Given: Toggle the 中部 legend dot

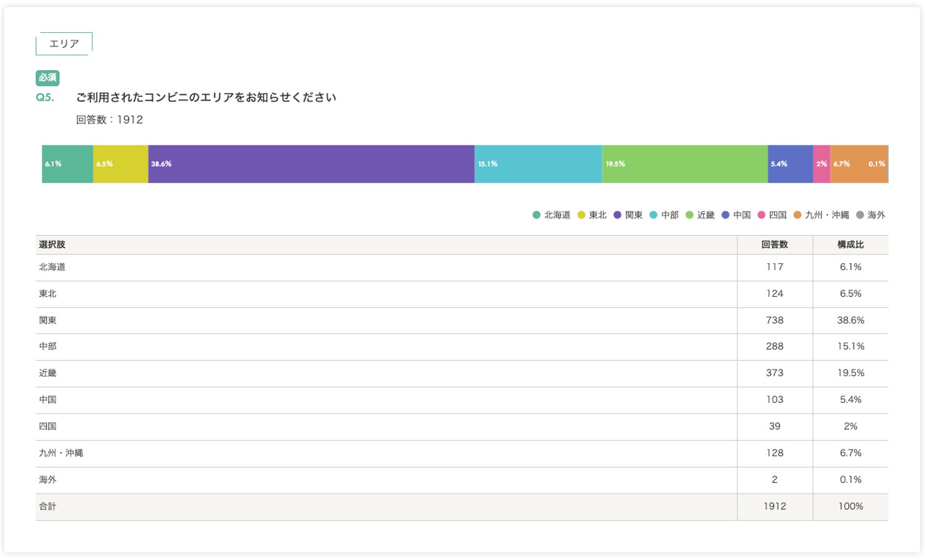Looking at the screenshot, I should 653,215.
